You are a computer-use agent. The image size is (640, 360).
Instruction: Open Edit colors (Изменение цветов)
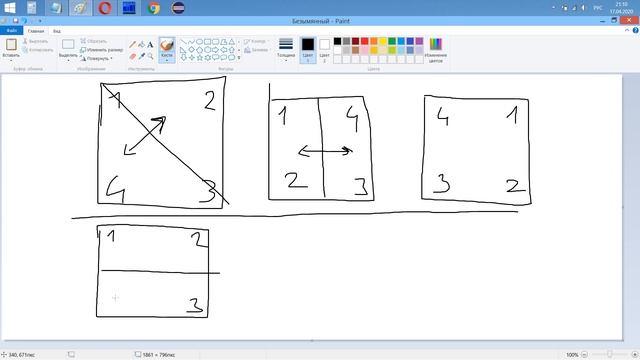click(x=436, y=49)
